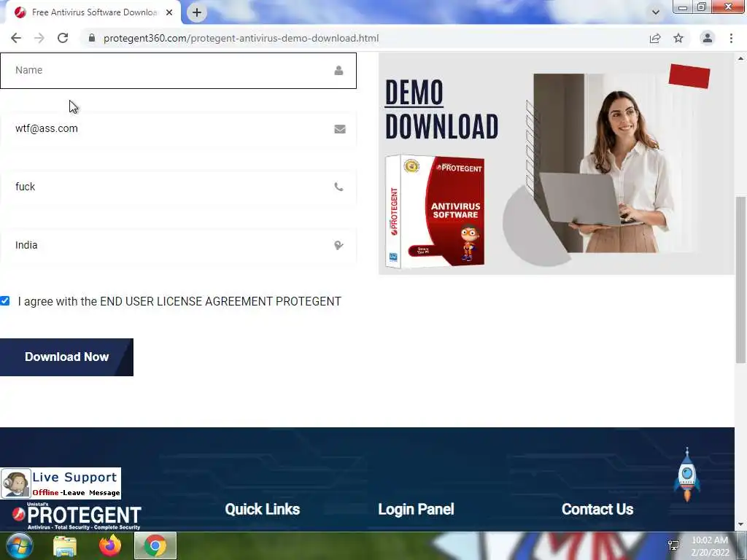
Task: Click the phone handset icon
Action: pyautogui.click(x=338, y=187)
